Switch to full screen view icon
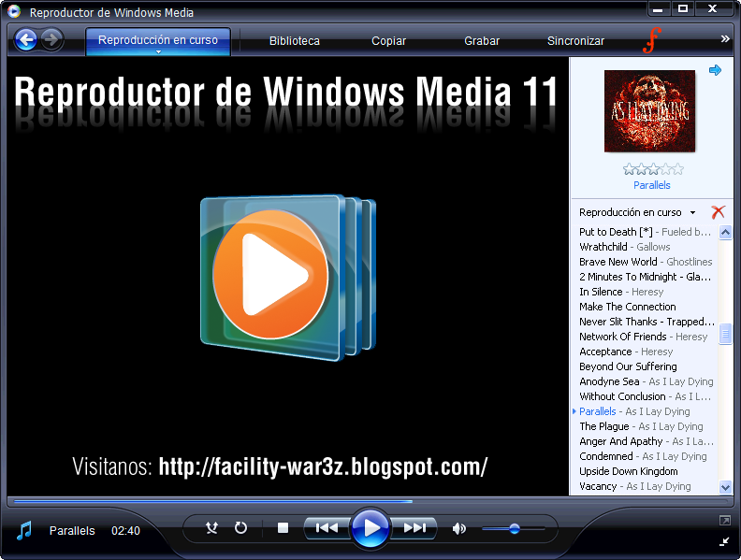The image size is (741, 560). click(724, 521)
